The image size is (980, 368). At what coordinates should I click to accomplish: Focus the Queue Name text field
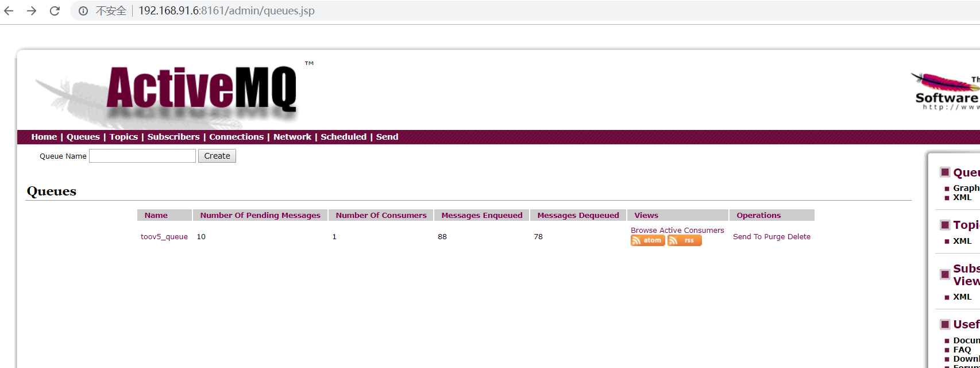pos(142,156)
